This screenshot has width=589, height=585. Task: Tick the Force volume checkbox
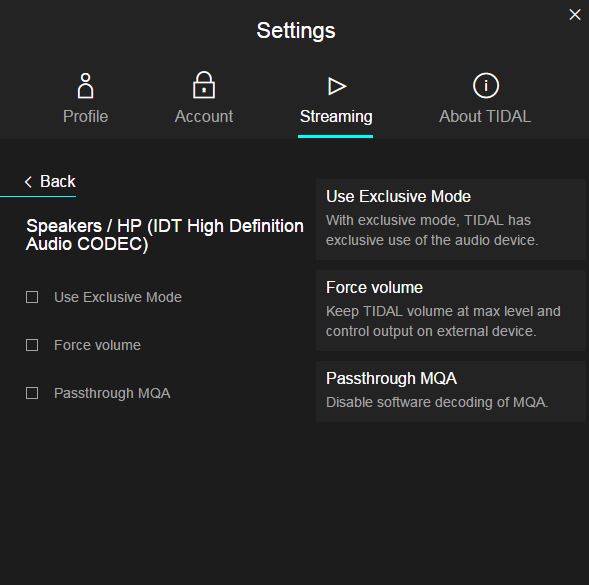coord(32,345)
